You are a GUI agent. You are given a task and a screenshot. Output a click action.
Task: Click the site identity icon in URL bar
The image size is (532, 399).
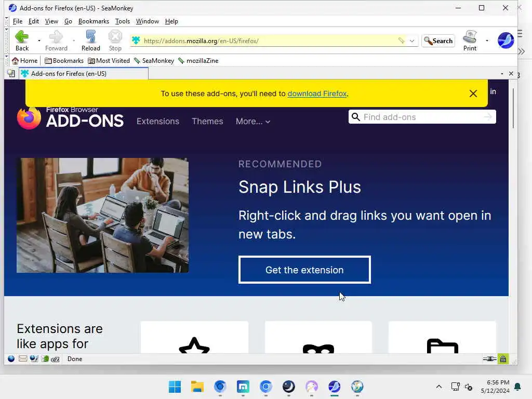click(136, 41)
